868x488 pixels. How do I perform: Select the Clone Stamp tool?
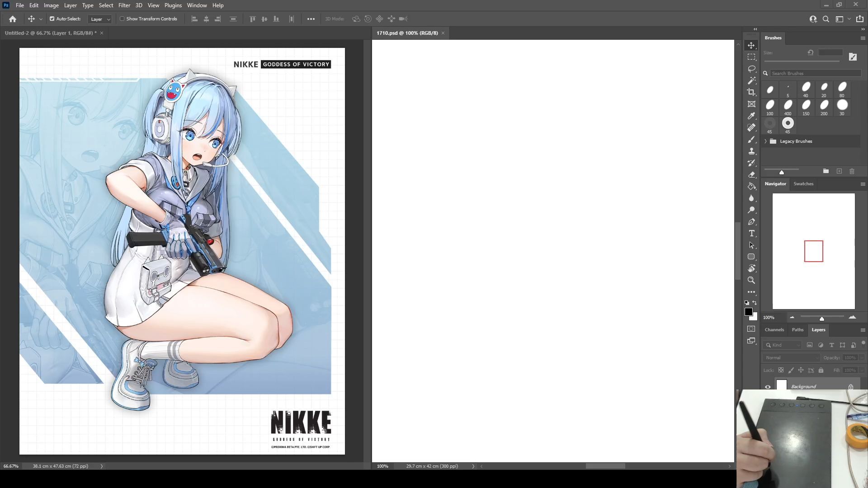(x=751, y=151)
